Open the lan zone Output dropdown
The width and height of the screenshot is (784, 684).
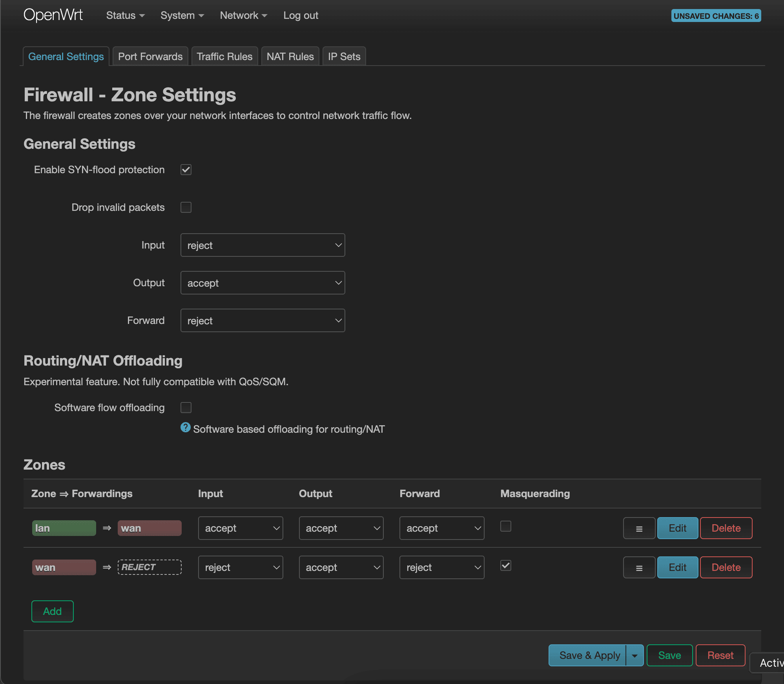coord(341,528)
